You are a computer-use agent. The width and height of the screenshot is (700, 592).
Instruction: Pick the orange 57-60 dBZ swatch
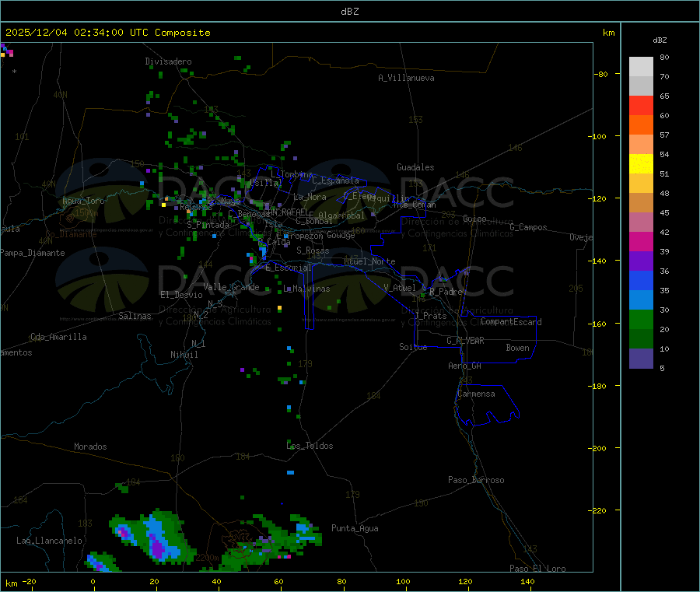coord(641,125)
